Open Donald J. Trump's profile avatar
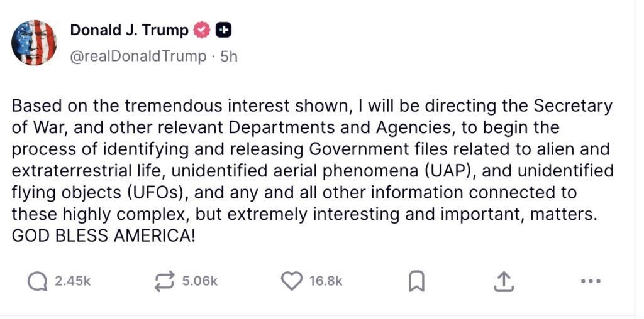 [x=34, y=43]
